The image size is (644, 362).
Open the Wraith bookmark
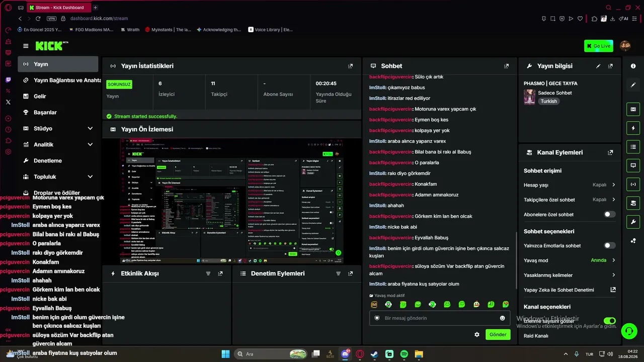point(130,30)
